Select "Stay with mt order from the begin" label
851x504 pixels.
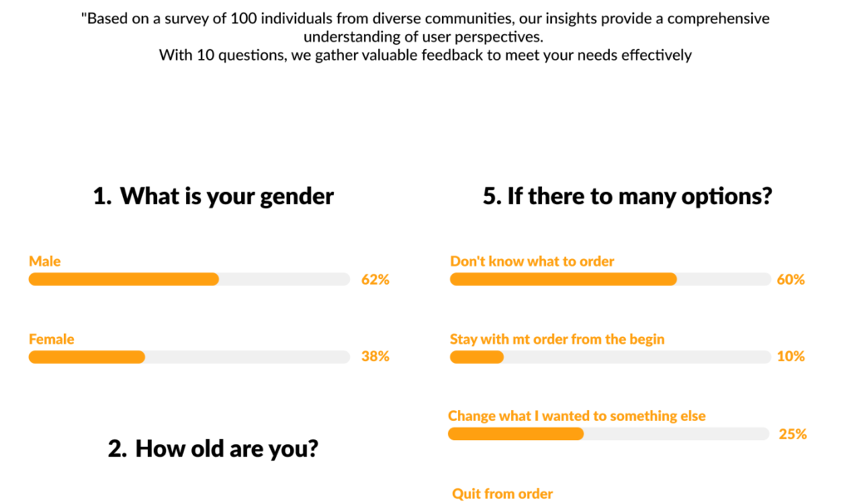pos(557,339)
